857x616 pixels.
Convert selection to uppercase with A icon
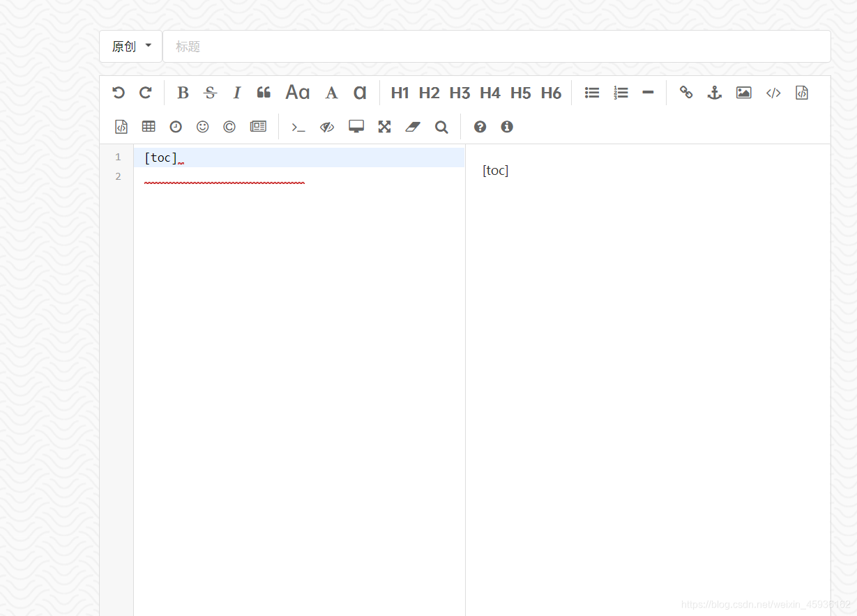[x=332, y=93]
